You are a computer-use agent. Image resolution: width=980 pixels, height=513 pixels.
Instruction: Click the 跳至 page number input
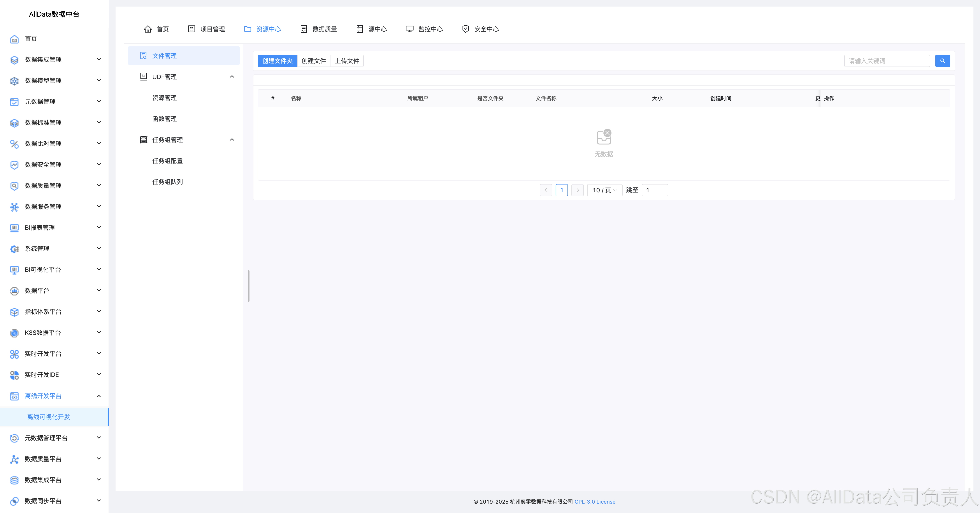[x=655, y=190]
